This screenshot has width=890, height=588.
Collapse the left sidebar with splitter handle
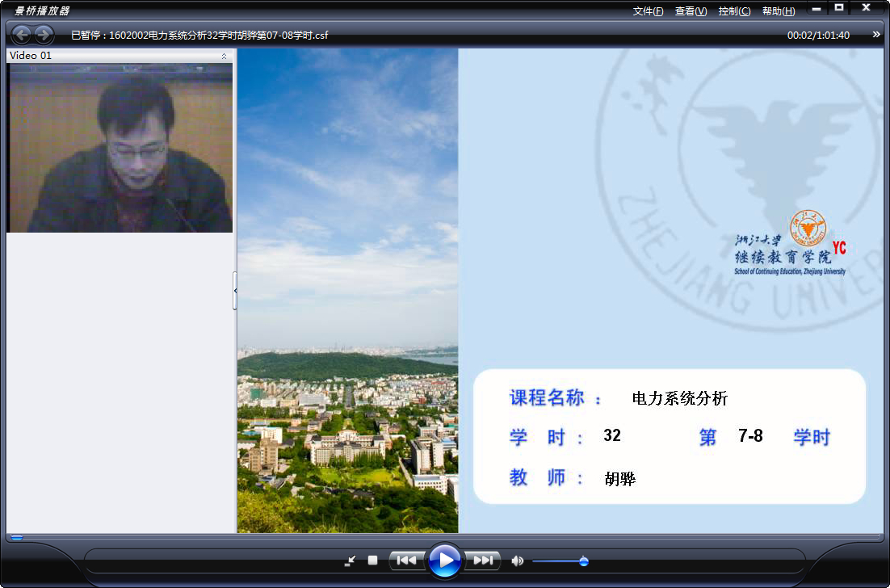click(235, 291)
